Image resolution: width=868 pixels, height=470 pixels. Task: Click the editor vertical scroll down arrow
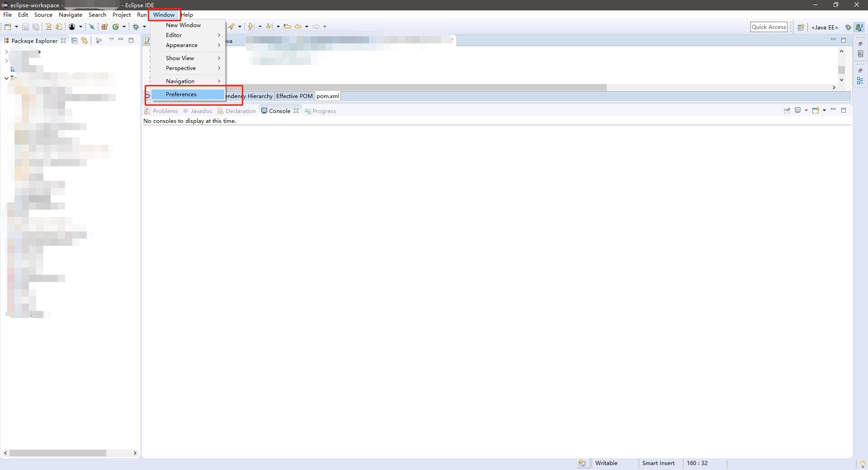click(x=841, y=80)
